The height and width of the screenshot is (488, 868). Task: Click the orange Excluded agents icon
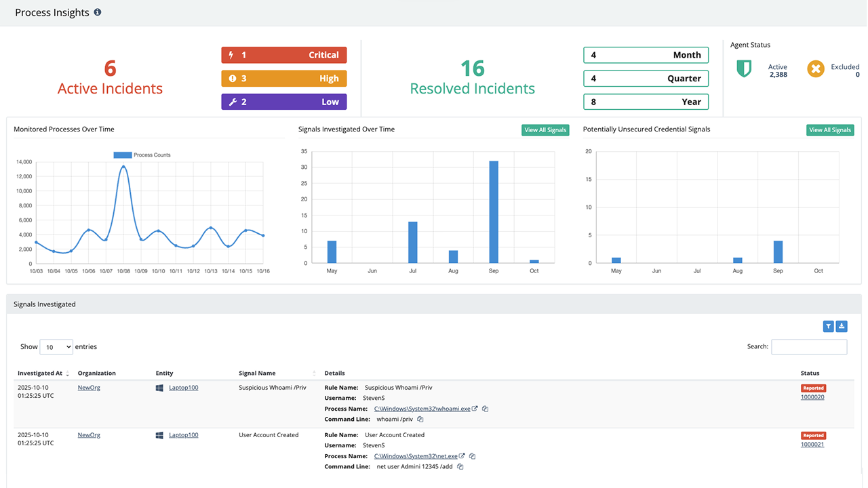click(x=816, y=68)
